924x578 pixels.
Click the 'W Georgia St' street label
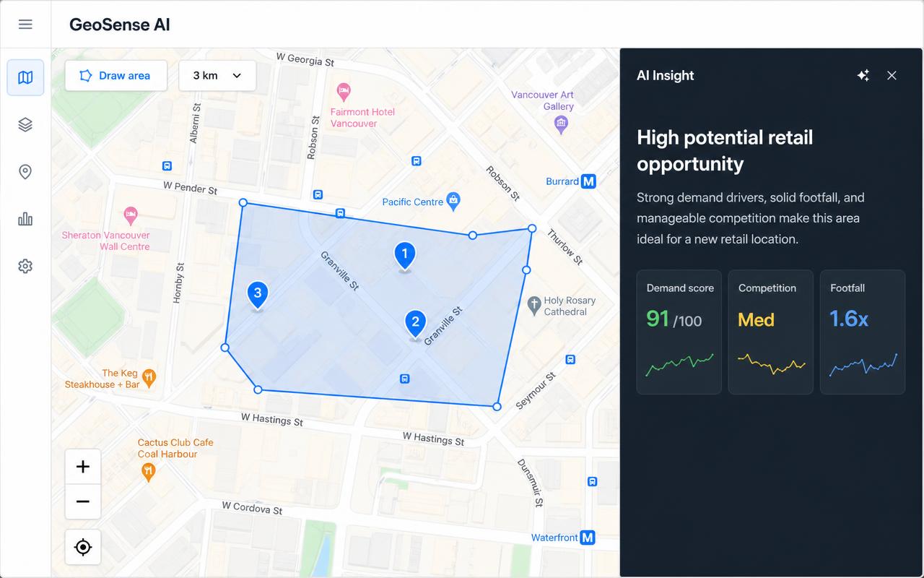coord(306,59)
